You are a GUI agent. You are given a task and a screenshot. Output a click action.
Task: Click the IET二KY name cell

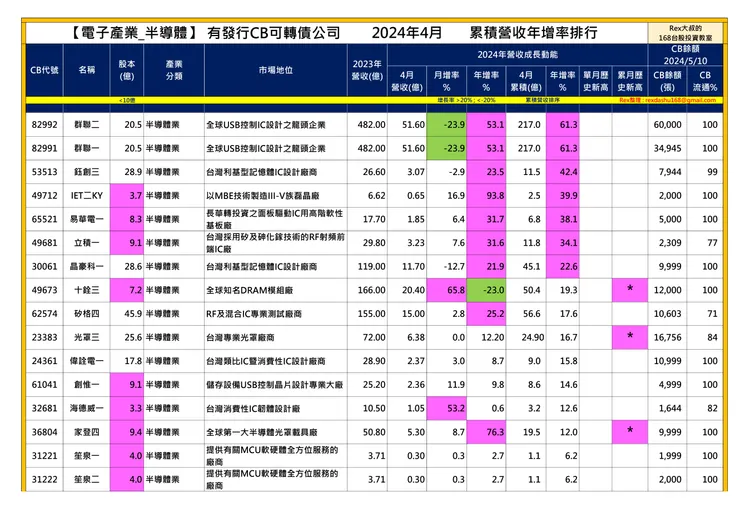coord(86,195)
